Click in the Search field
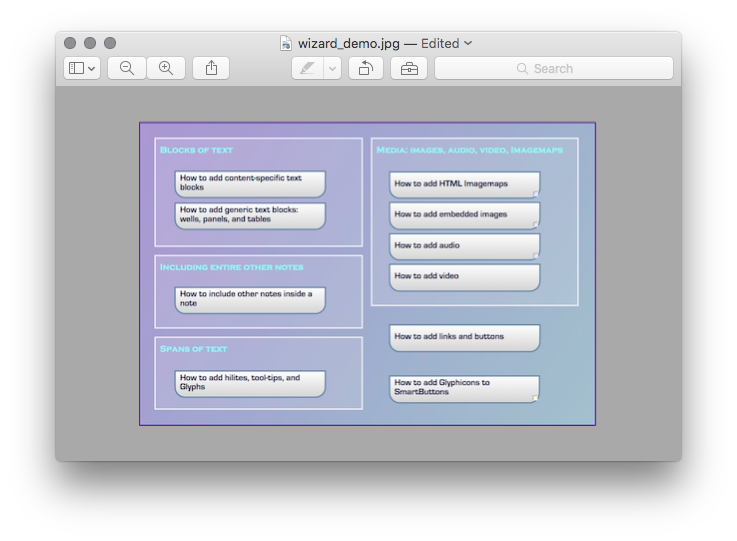737x541 pixels. pyautogui.click(x=553, y=68)
